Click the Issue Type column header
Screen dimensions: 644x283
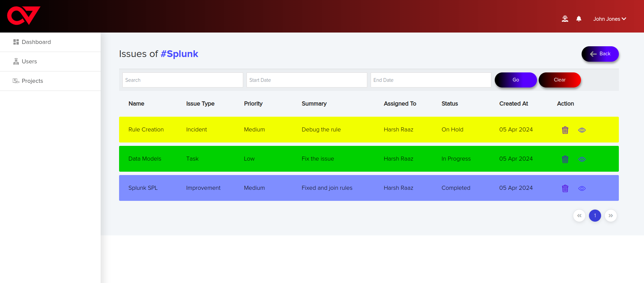pyautogui.click(x=200, y=104)
